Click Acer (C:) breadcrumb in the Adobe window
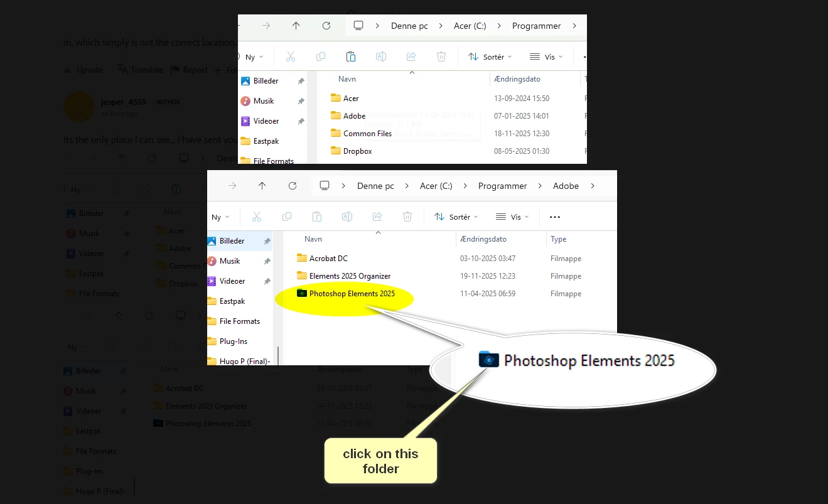 436,186
